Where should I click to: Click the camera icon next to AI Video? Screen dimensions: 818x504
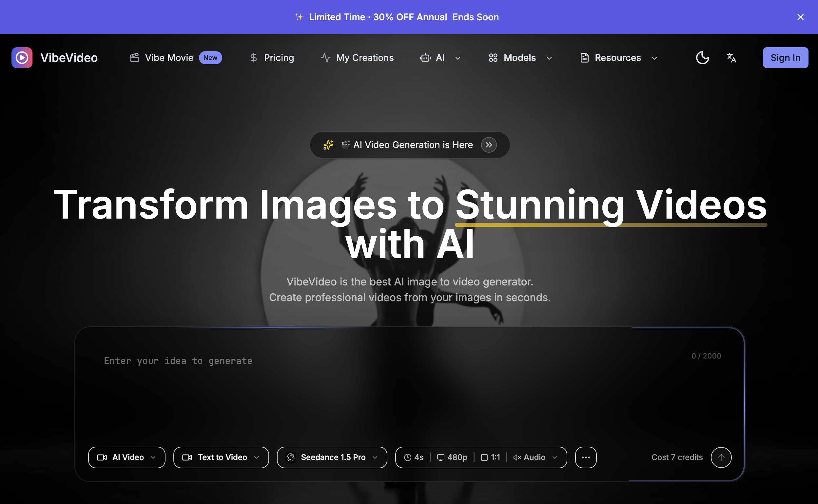pyautogui.click(x=102, y=457)
